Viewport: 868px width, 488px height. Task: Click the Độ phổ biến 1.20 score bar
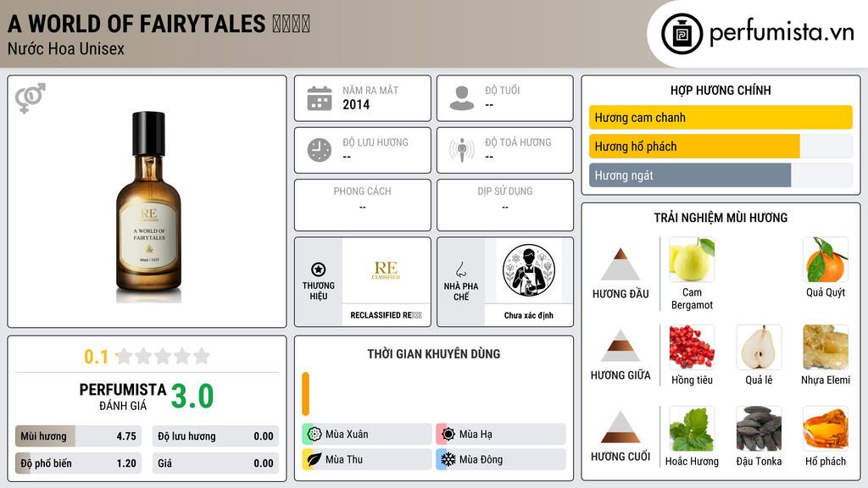click(78, 463)
